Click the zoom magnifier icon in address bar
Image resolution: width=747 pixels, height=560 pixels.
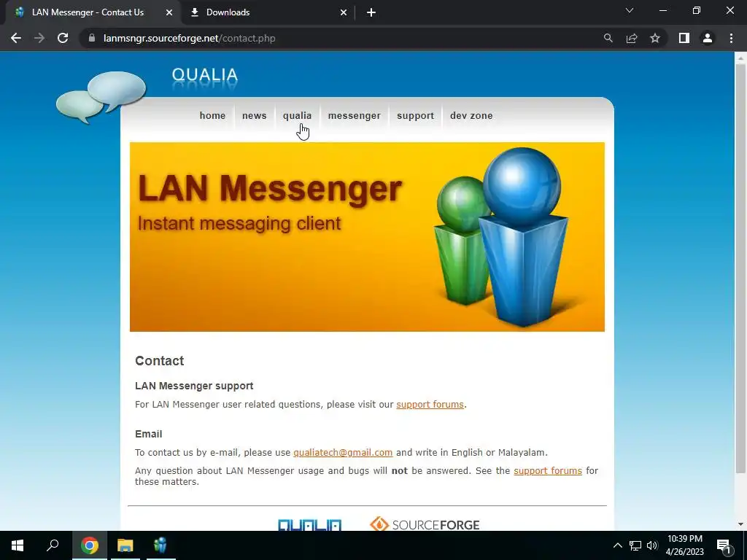[608, 38]
